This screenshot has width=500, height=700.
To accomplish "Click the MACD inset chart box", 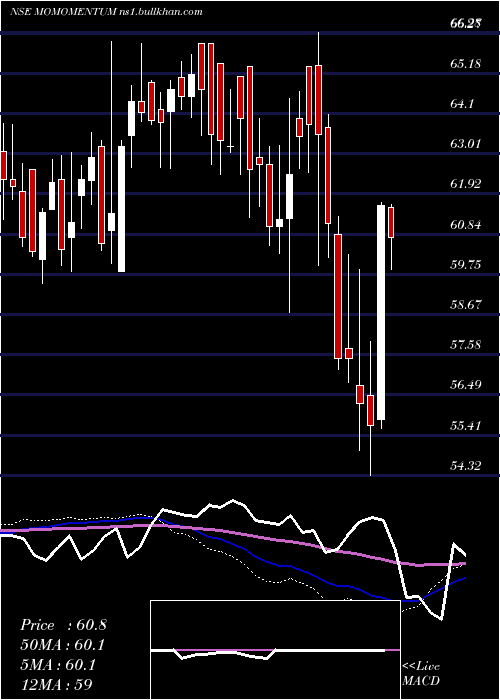I will click(x=275, y=650).
